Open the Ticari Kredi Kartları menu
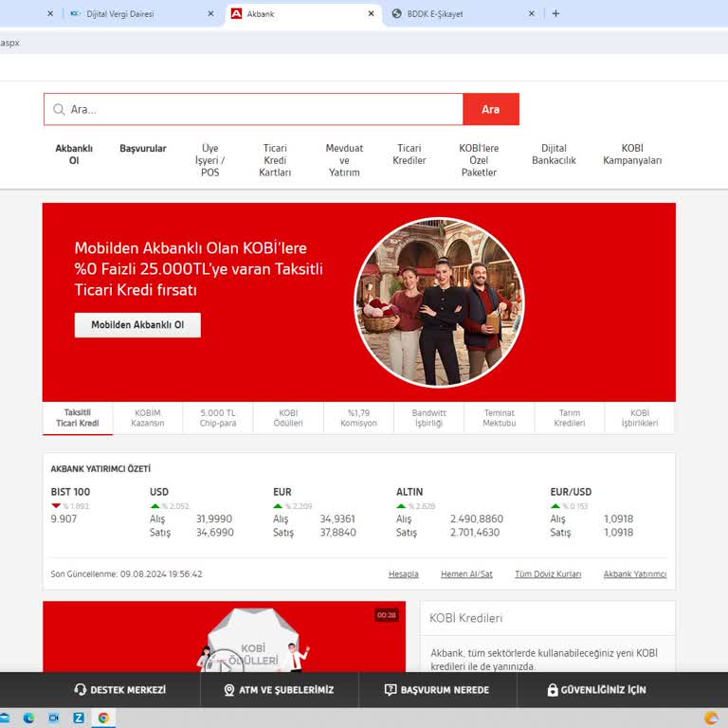This screenshot has width=728, height=728. [x=275, y=160]
